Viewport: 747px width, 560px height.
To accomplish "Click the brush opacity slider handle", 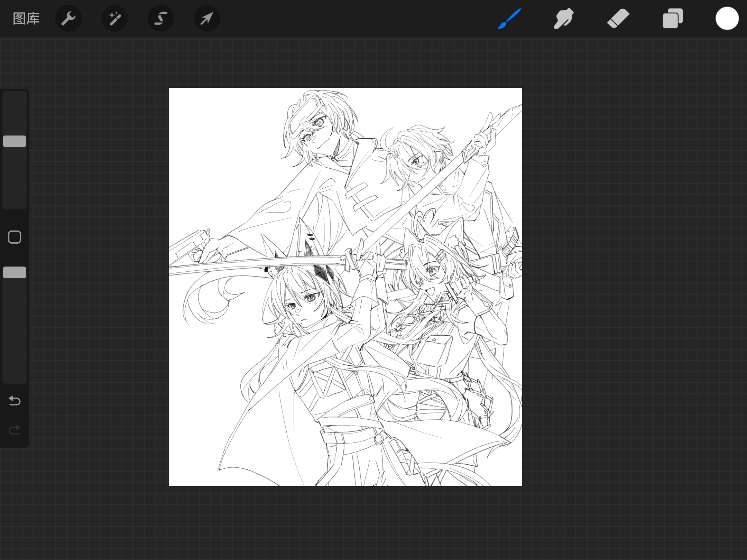I will pyautogui.click(x=15, y=272).
